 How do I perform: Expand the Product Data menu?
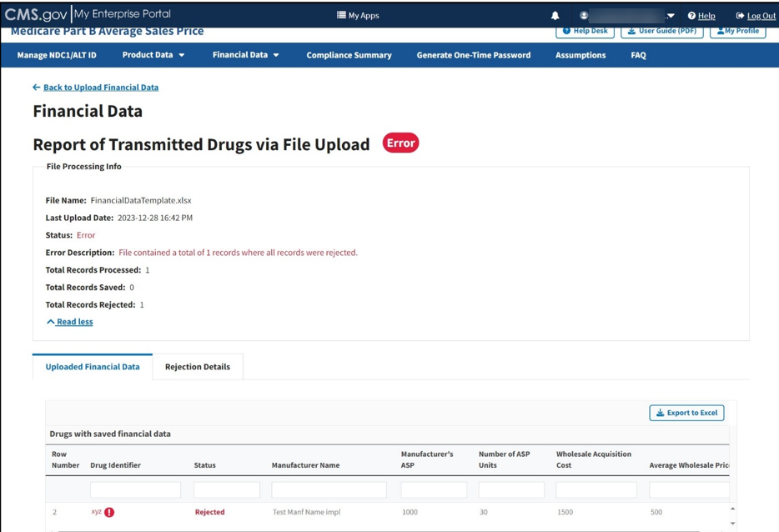[x=153, y=55]
